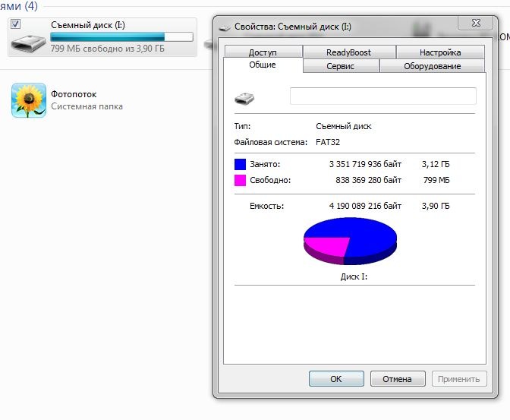Image resolution: width=510 pixels, height=420 pixels.
Task: Click the '799 МБ свободно из 3,90 ГБ' text
Action: click(108, 49)
